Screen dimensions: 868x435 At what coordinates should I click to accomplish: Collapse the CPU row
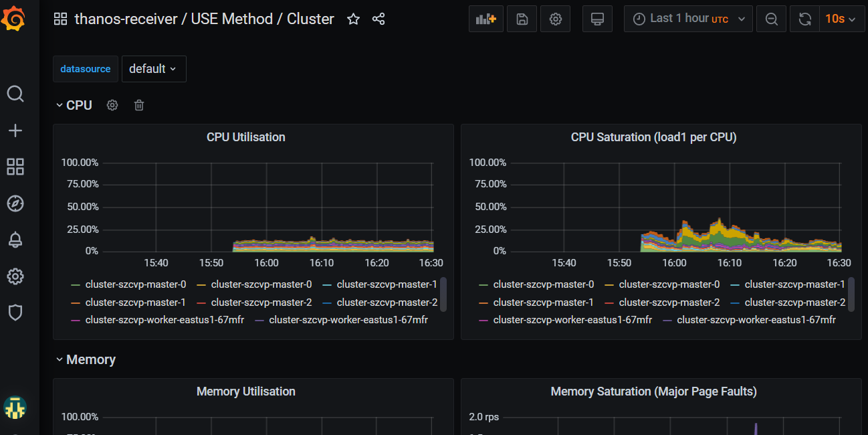tap(74, 105)
